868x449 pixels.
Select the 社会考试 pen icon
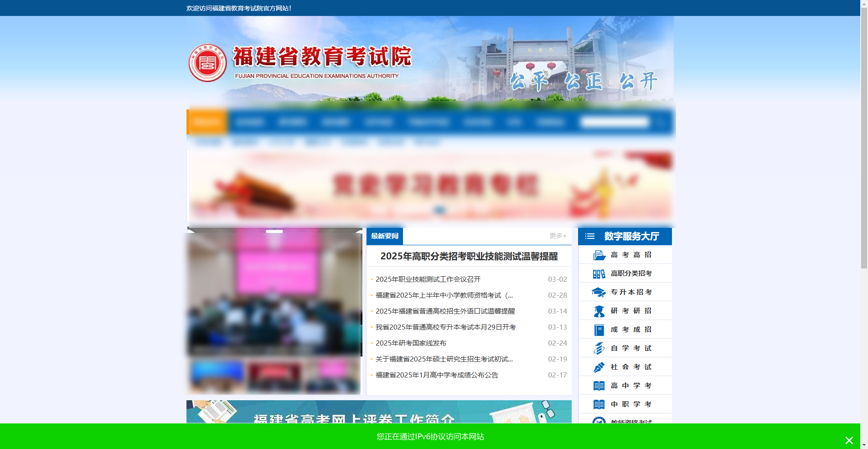pos(599,366)
